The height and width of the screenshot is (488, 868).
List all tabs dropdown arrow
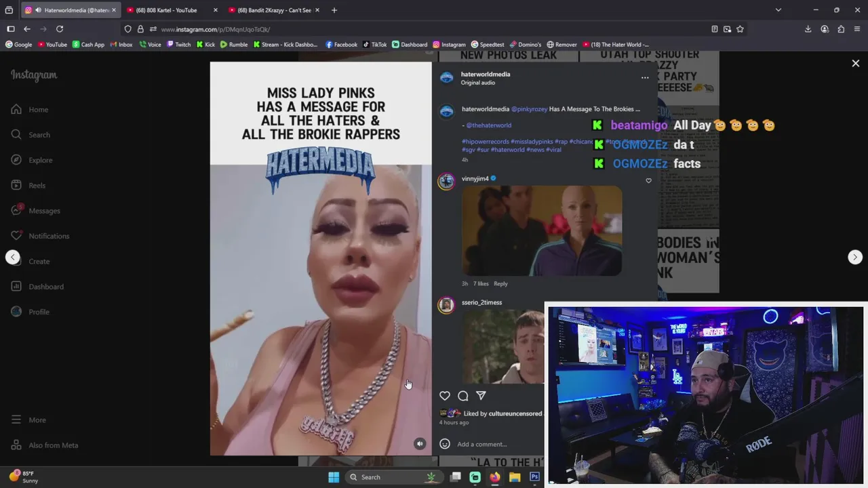[778, 10]
